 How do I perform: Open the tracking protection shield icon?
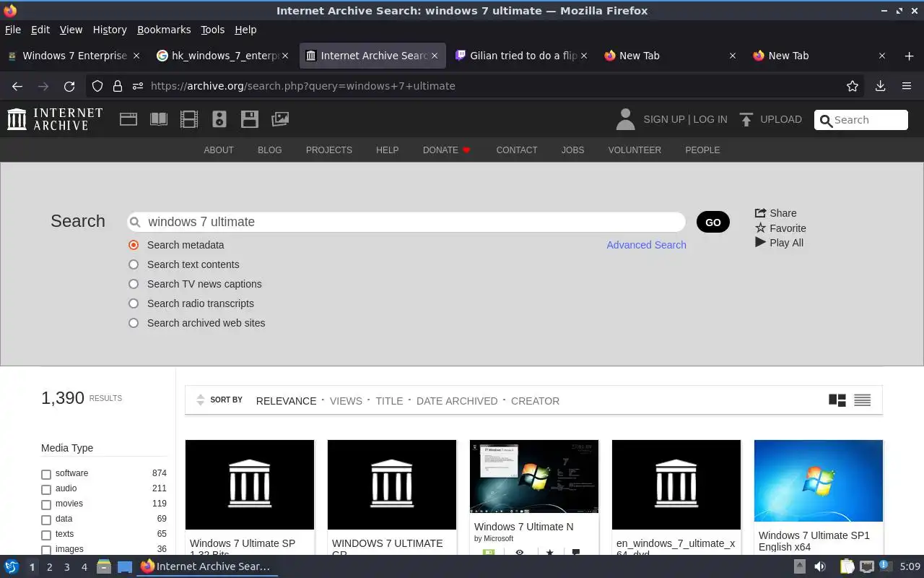[x=97, y=86]
